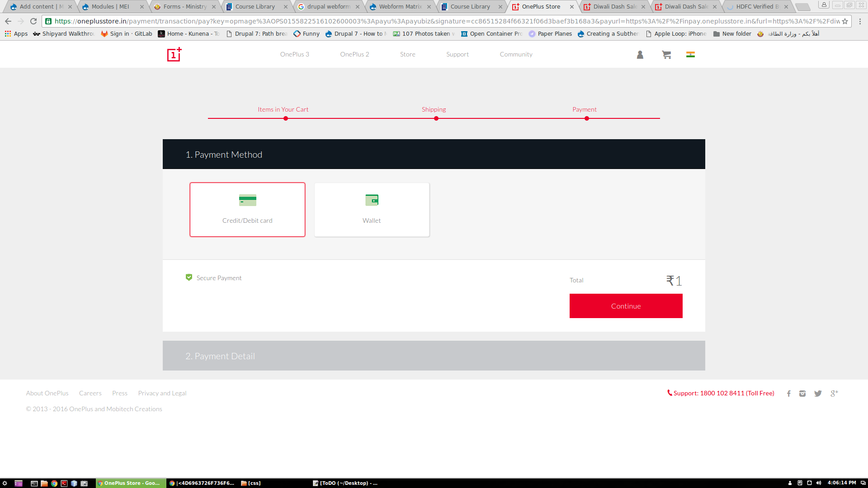The image size is (868, 488).
Task: Open the New folder bookmarks folder
Action: click(x=732, y=34)
